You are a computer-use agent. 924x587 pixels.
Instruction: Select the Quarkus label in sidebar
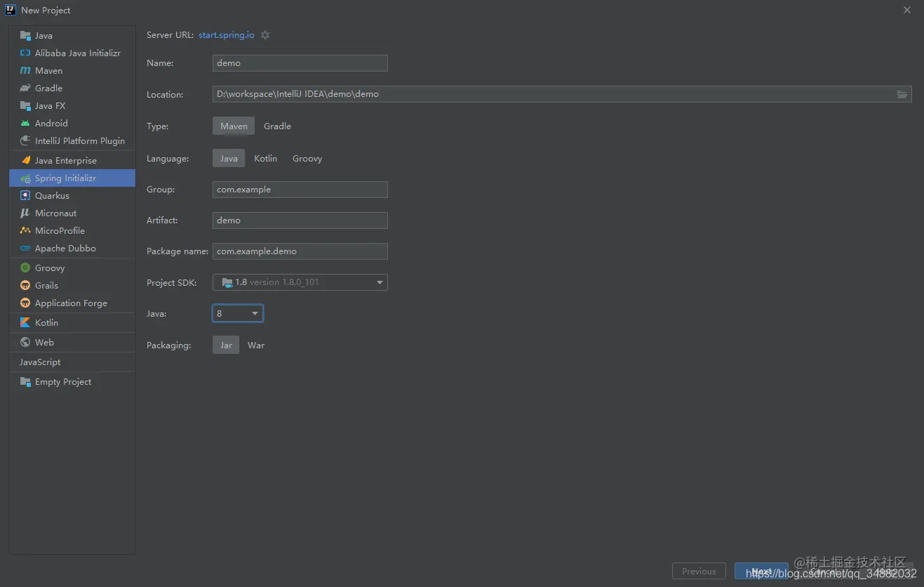pos(52,195)
